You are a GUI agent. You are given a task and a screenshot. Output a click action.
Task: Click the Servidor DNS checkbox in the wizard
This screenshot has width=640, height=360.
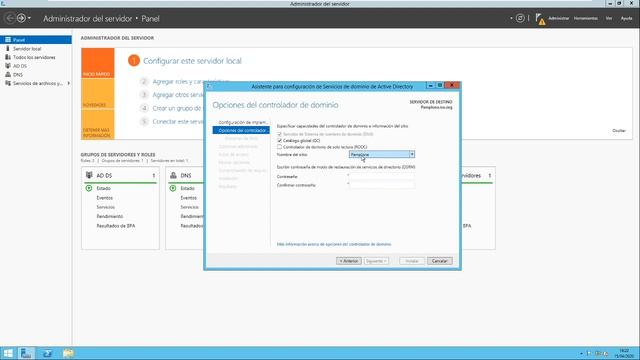(x=280, y=134)
